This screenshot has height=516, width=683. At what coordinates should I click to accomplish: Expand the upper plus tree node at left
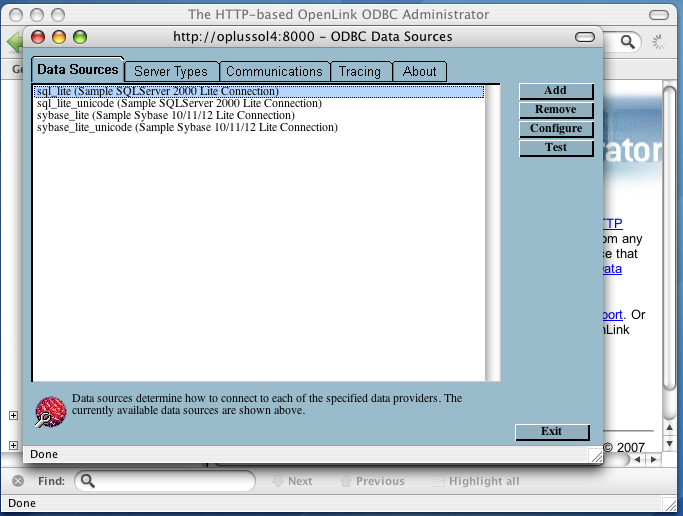pyautogui.click(x=14, y=416)
